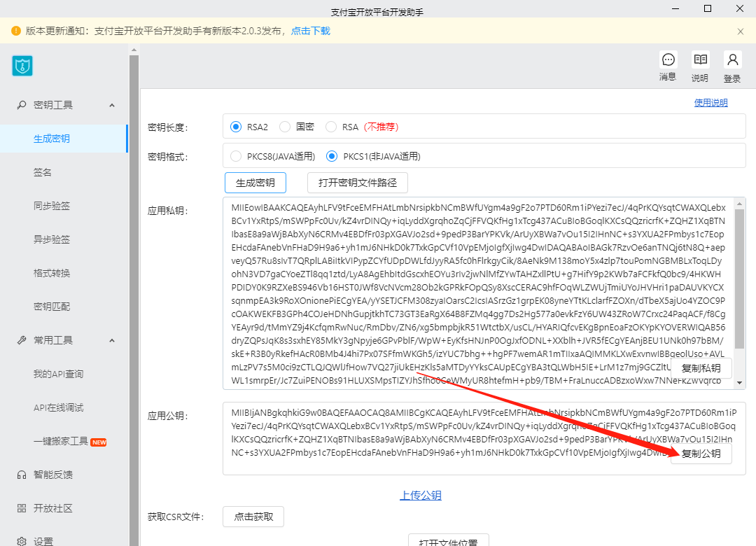This screenshot has width=756, height=546.
Task: Open API在线调试 in the sidebar
Action: click(58, 407)
